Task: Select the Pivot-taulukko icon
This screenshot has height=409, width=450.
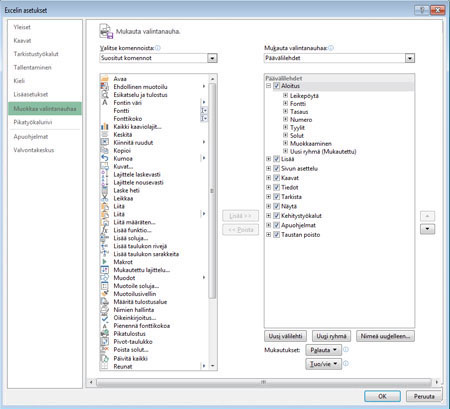Action: 105,342
